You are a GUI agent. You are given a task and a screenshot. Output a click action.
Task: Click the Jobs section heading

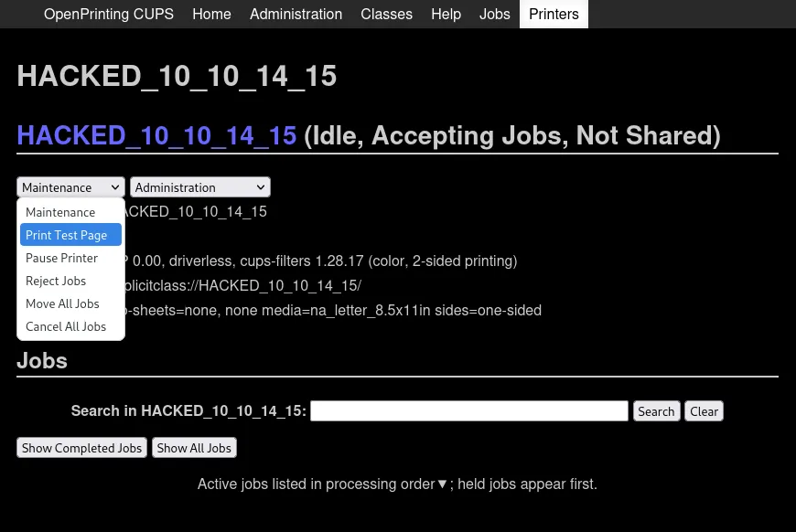pyautogui.click(x=42, y=361)
